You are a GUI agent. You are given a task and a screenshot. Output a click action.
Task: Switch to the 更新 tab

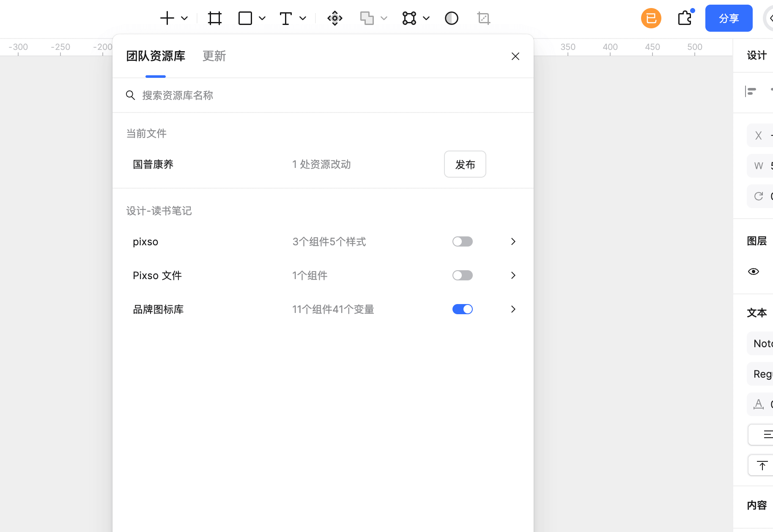pyautogui.click(x=214, y=56)
